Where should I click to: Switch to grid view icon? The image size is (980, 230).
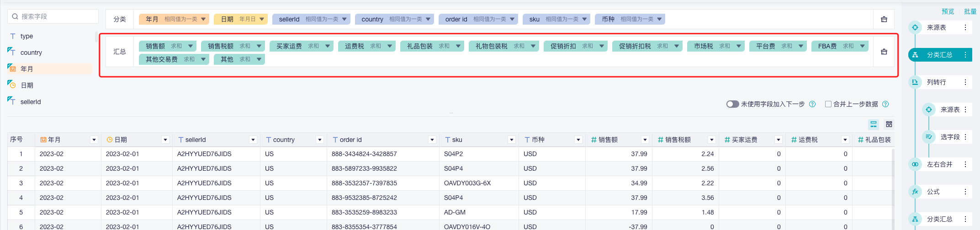889,124
